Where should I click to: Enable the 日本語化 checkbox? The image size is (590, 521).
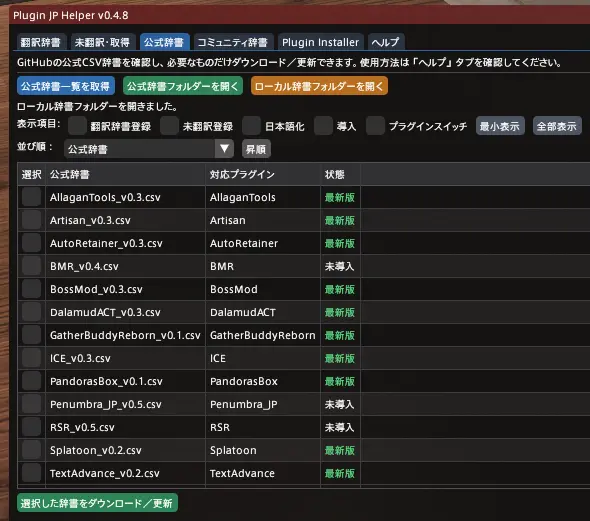click(x=251, y=126)
